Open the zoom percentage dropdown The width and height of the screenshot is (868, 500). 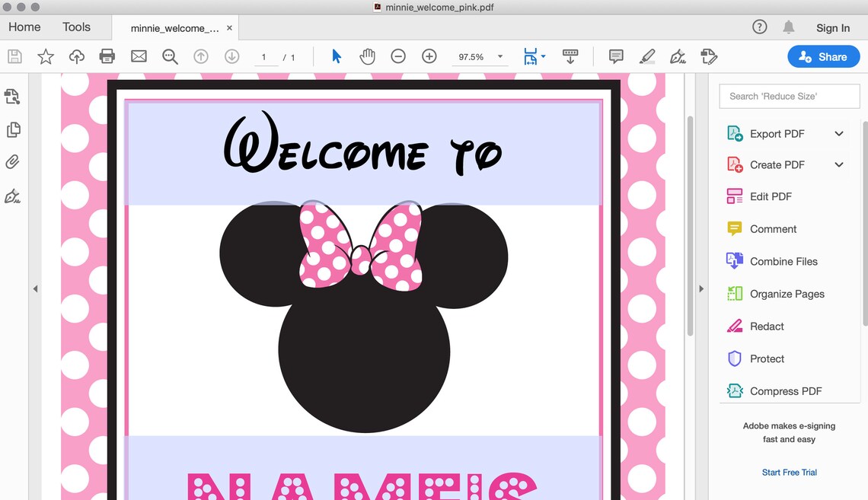click(x=499, y=56)
